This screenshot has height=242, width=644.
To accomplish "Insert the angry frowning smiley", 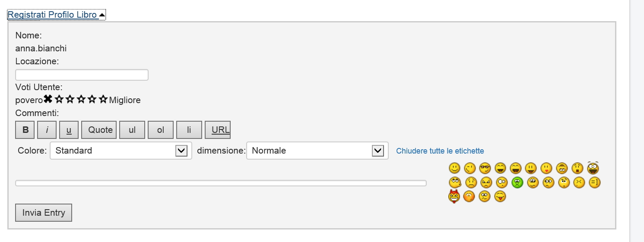I will coord(486,182).
